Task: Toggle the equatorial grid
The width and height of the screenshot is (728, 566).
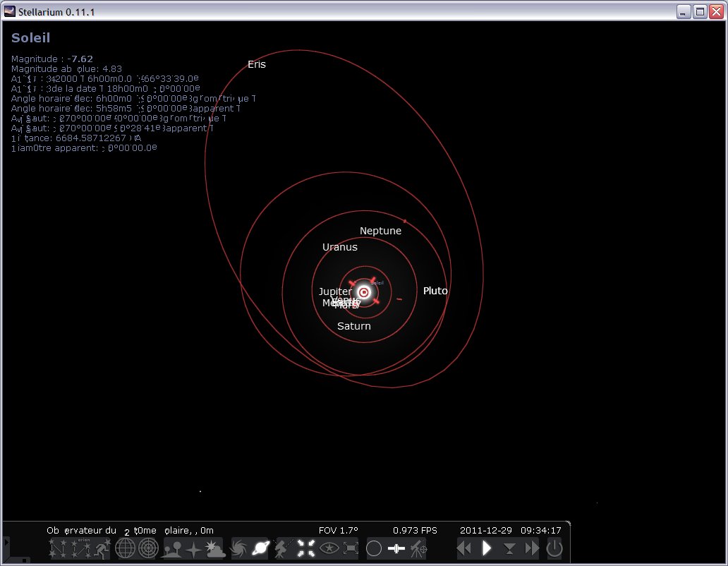Action: 125,548
